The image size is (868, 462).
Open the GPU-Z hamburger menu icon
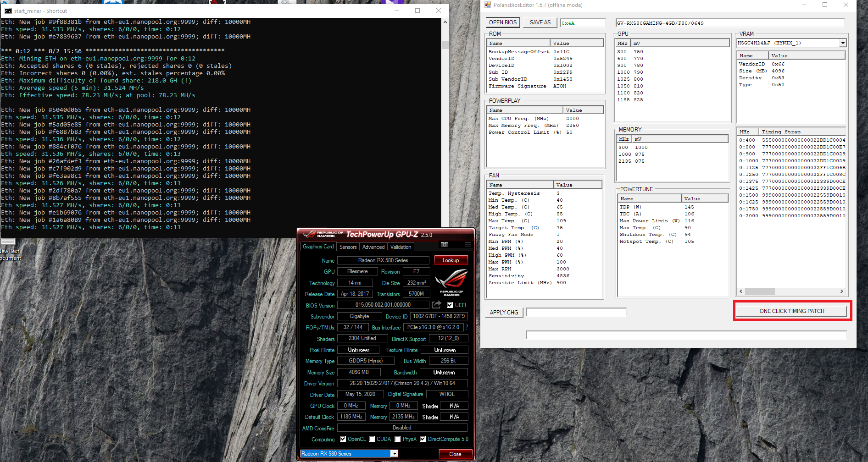click(x=468, y=244)
